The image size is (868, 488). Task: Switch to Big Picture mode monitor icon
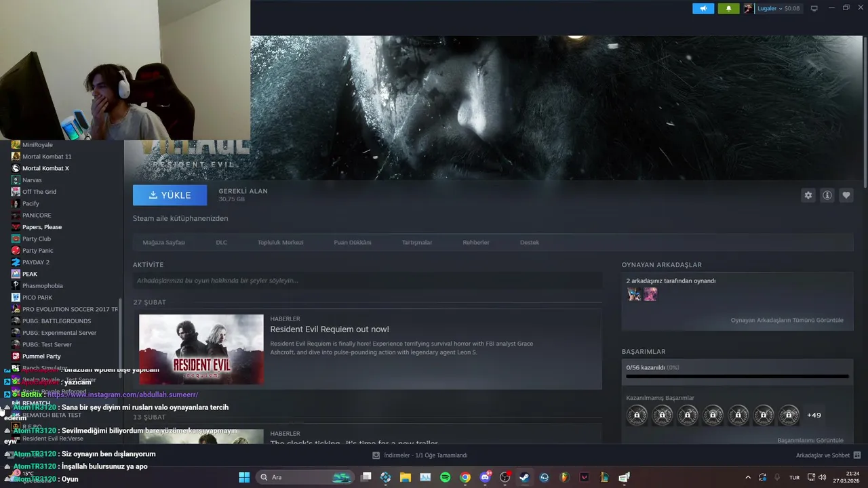(814, 8)
